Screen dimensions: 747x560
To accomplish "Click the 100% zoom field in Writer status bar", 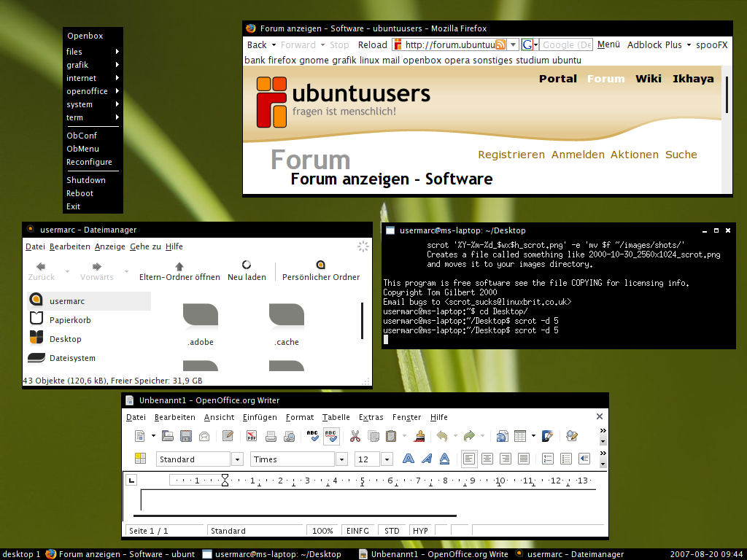I will click(322, 531).
